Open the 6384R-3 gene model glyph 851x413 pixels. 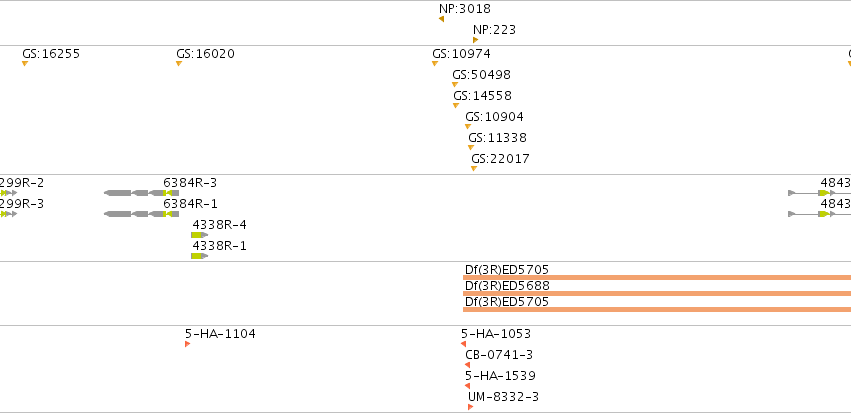pos(141,193)
